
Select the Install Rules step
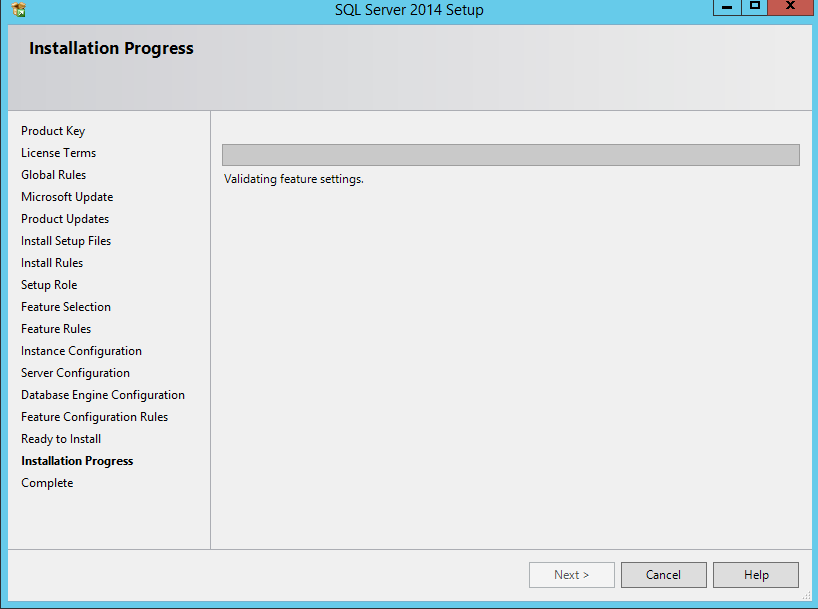tap(52, 262)
